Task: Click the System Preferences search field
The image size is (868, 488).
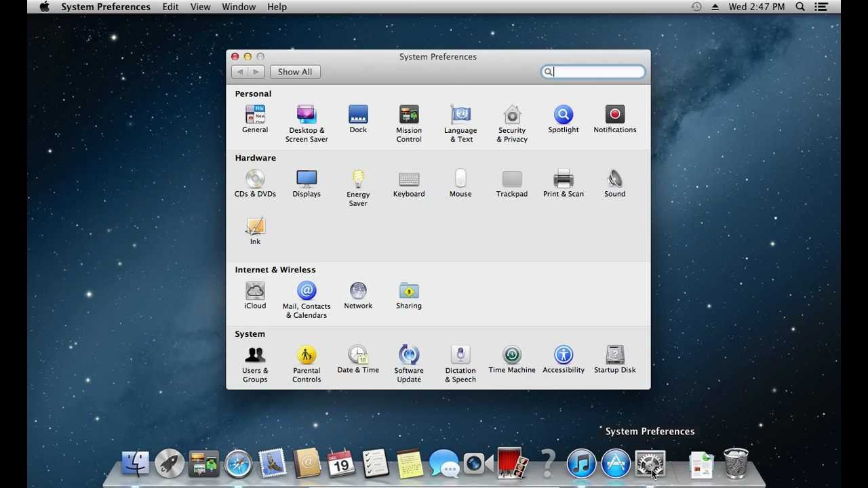Action: (593, 72)
